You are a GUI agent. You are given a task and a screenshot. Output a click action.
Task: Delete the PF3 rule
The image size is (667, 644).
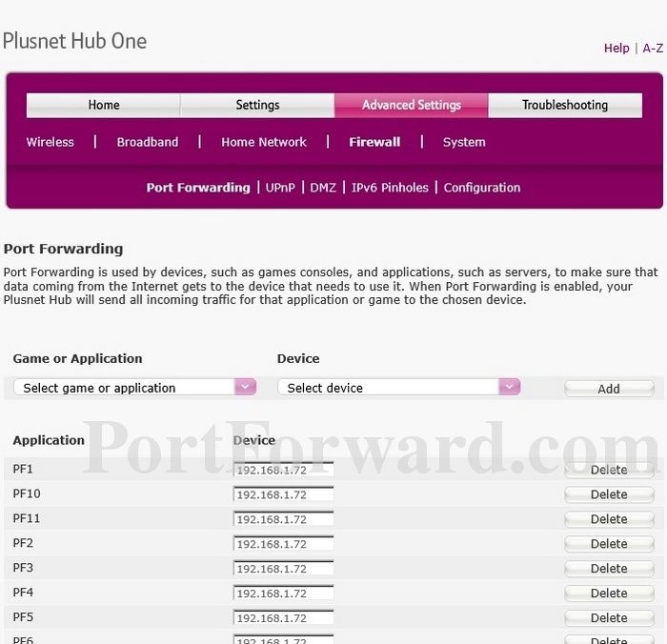(x=609, y=569)
